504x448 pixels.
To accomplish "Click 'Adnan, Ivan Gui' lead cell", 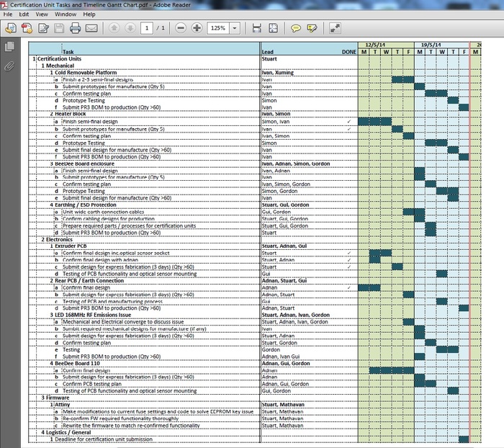I will pyautogui.click(x=281, y=357).
